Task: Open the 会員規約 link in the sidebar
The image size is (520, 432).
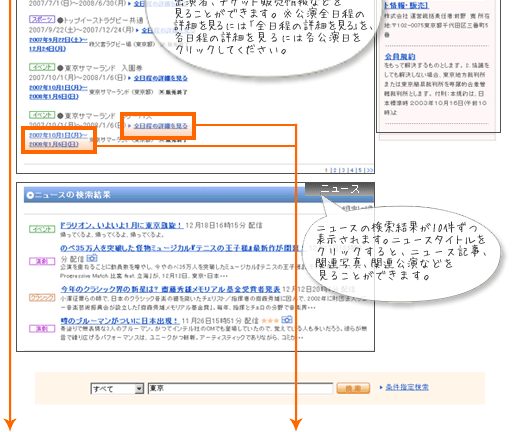Action: pyautogui.click(x=400, y=56)
